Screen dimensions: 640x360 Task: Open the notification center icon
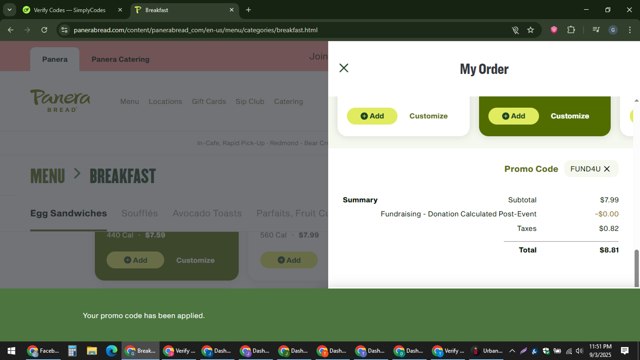624,351
